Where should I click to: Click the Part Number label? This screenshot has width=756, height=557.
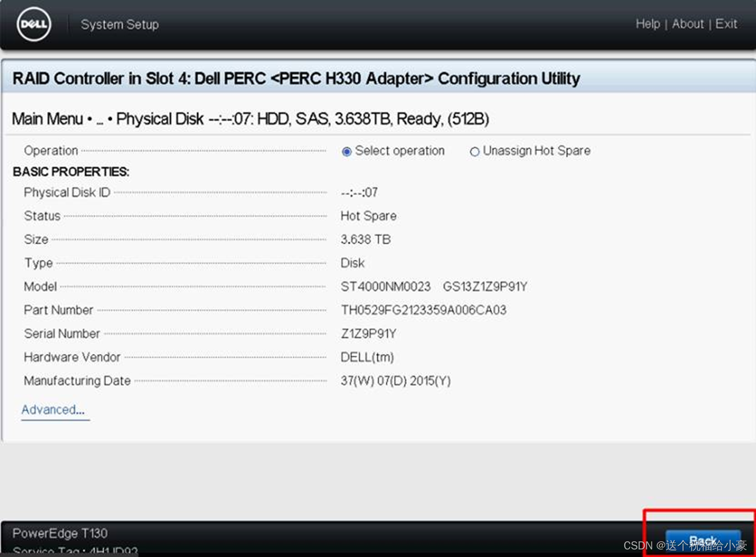coord(58,310)
